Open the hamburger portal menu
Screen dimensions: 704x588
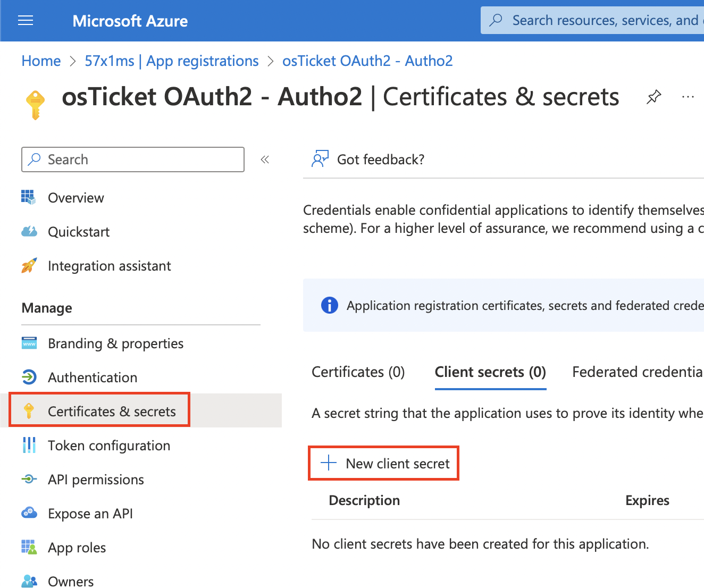tap(26, 21)
